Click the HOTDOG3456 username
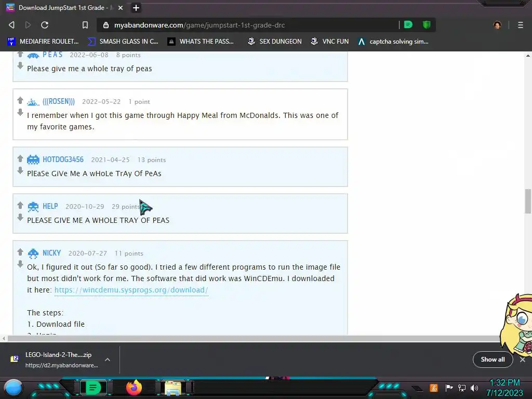The height and width of the screenshot is (399, 532). tap(63, 159)
